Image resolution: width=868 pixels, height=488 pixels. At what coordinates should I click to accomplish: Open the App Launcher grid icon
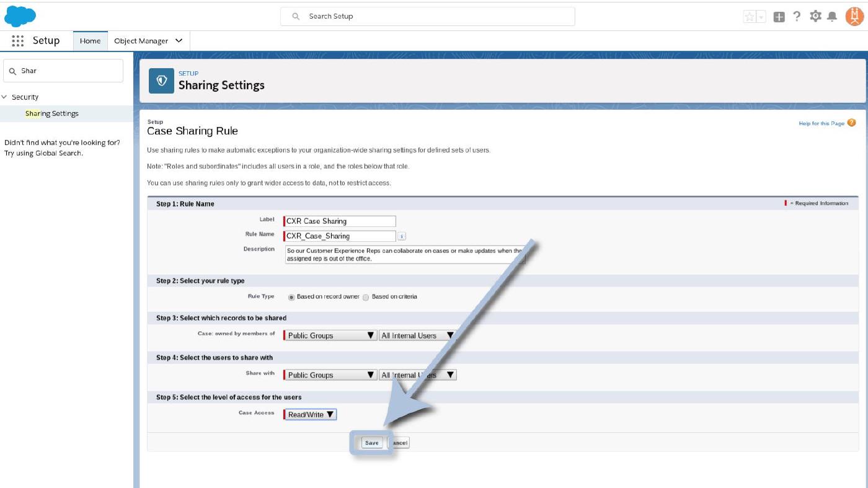18,41
